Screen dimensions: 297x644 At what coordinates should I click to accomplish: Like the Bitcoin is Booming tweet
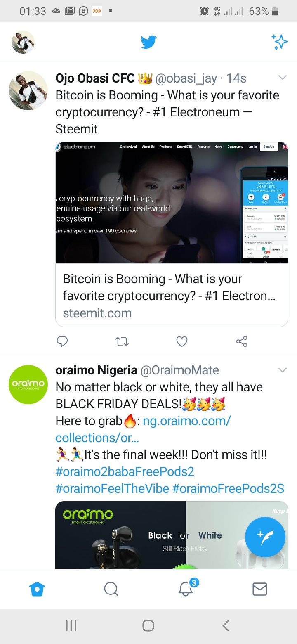click(x=182, y=341)
